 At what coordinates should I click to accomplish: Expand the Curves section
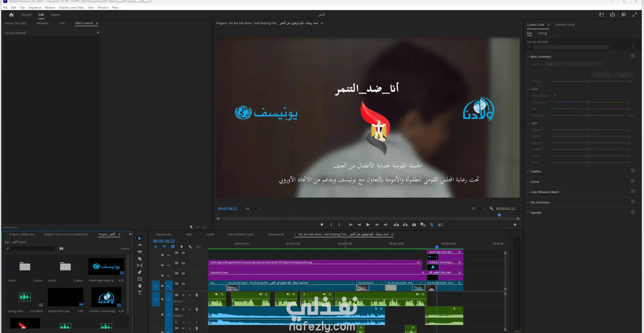pyautogui.click(x=528, y=182)
